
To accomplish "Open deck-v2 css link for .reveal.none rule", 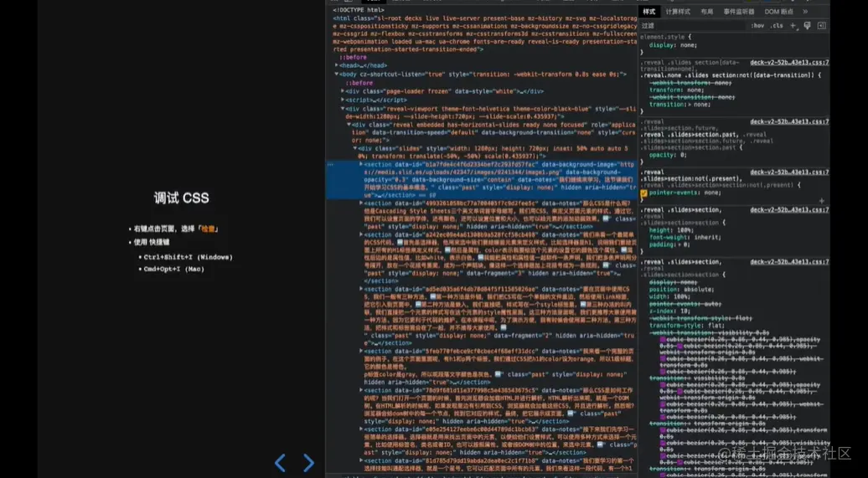I will point(789,63).
